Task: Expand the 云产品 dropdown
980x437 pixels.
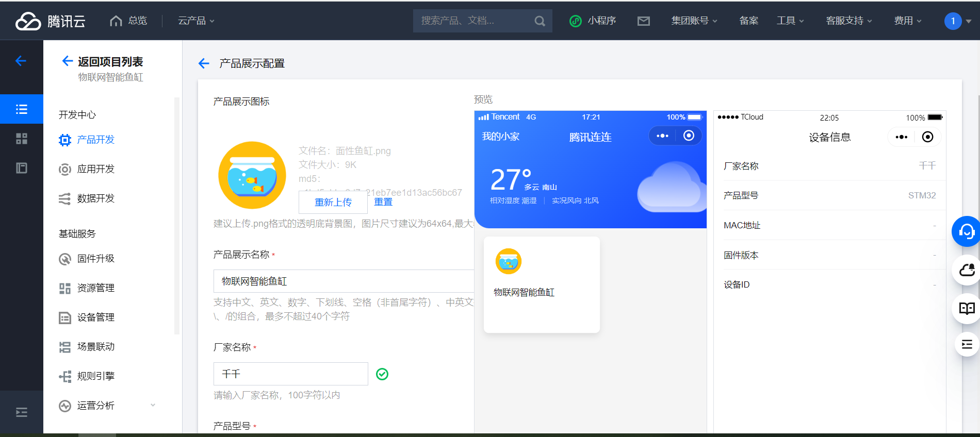Action: tap(196, 21)
